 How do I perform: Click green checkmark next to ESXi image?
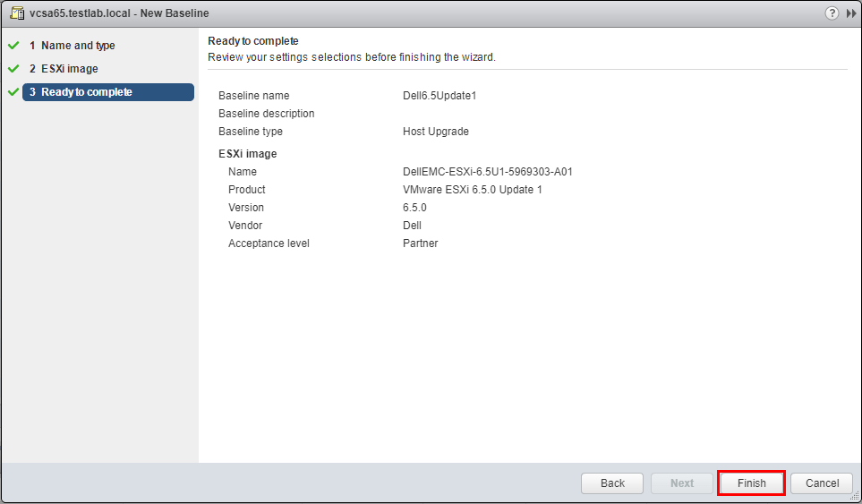[13, 69]
